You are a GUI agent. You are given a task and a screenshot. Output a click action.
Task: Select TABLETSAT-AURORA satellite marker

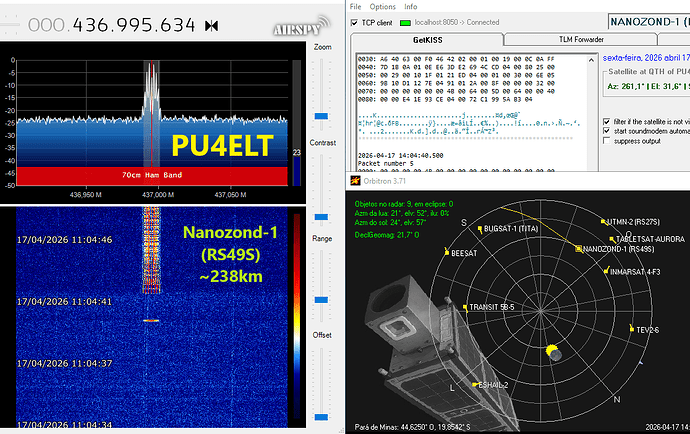point(612,239)
